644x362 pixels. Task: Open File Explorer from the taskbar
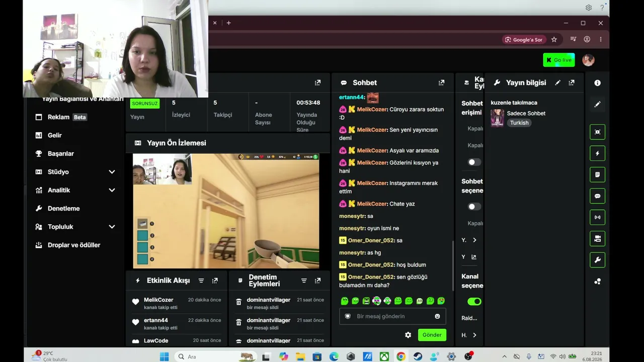(x=300, y=356)
